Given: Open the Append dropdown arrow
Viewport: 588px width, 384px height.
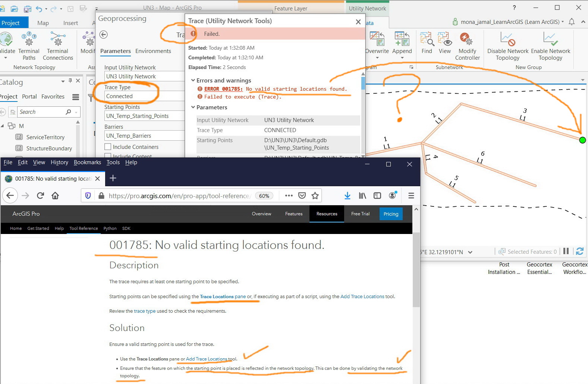Looking at the screenshot, I should click(402, 58).
